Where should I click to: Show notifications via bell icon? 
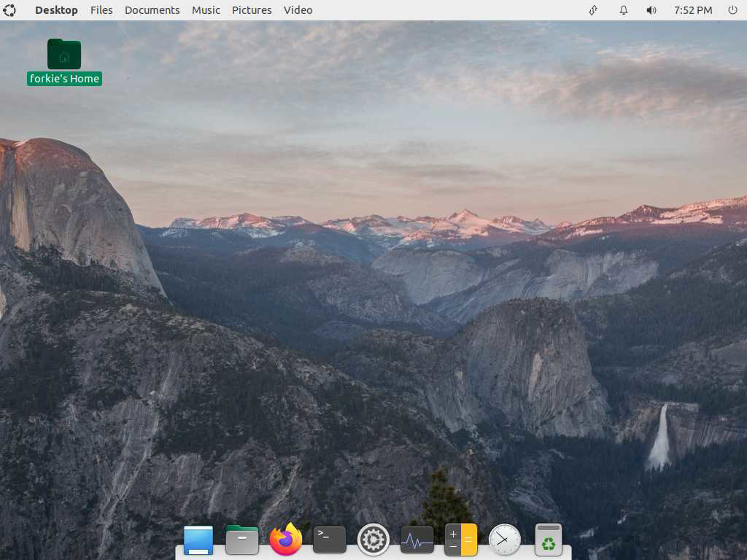pos(624,10)
